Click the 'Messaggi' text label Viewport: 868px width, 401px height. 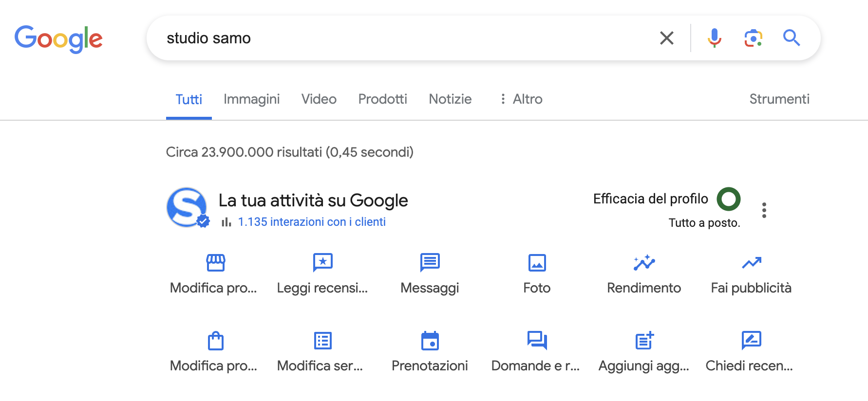(430, 288)
